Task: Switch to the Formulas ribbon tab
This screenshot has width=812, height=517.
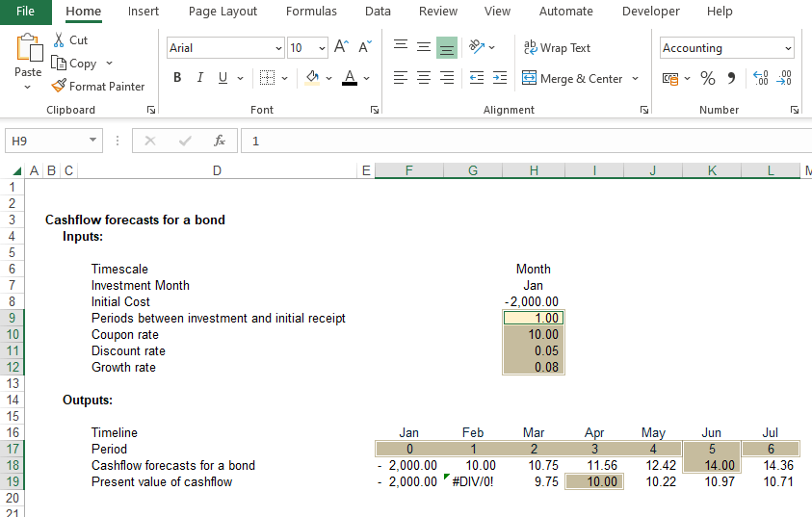Action: pos(311,12)
